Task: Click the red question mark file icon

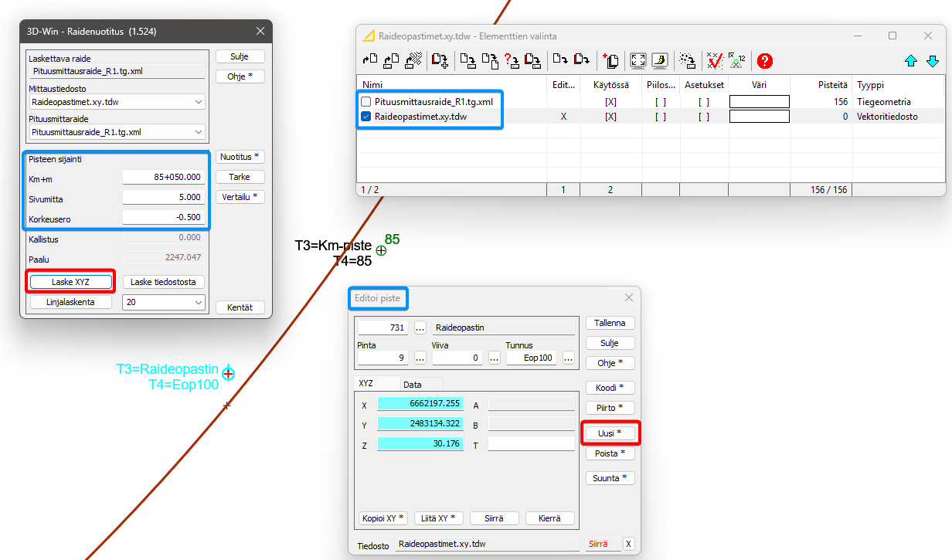Action: click(511, 60)
